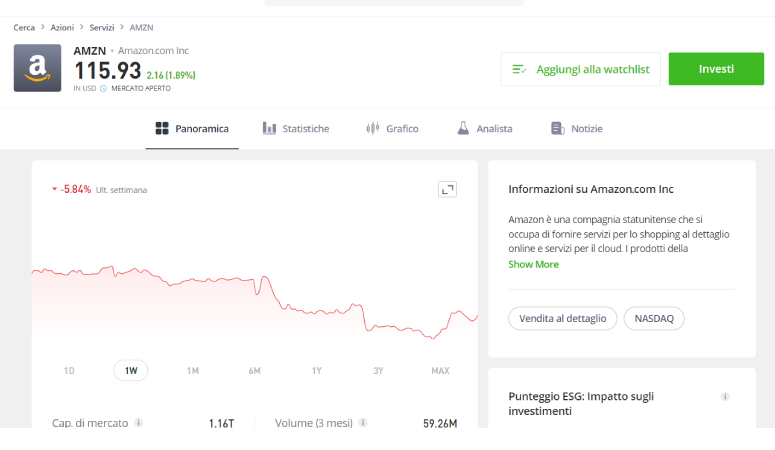Click the Volume (3 mesi) label
Viewport: 775px width, 450px height.
(314, 423)
